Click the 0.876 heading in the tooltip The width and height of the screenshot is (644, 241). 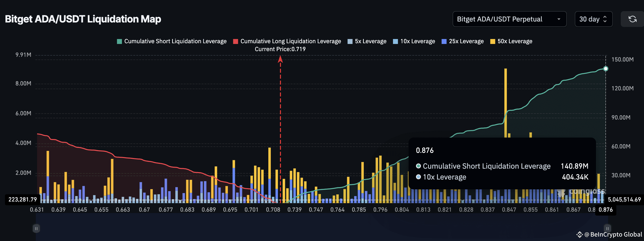tap(425, 150)
